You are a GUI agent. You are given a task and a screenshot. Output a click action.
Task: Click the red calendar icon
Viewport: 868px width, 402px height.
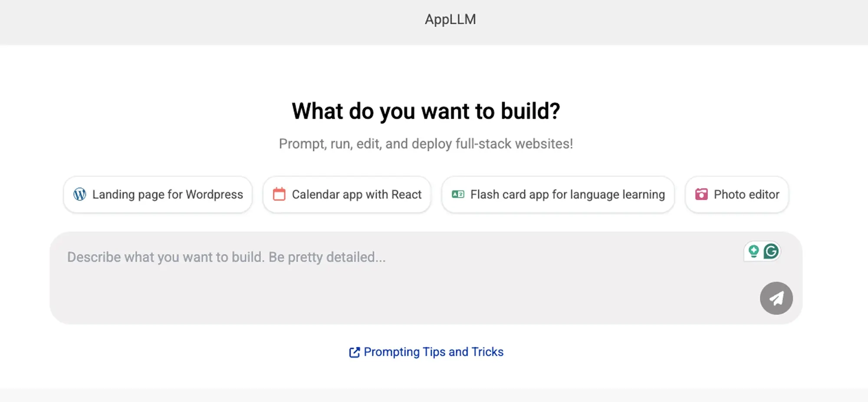point(279,194)
